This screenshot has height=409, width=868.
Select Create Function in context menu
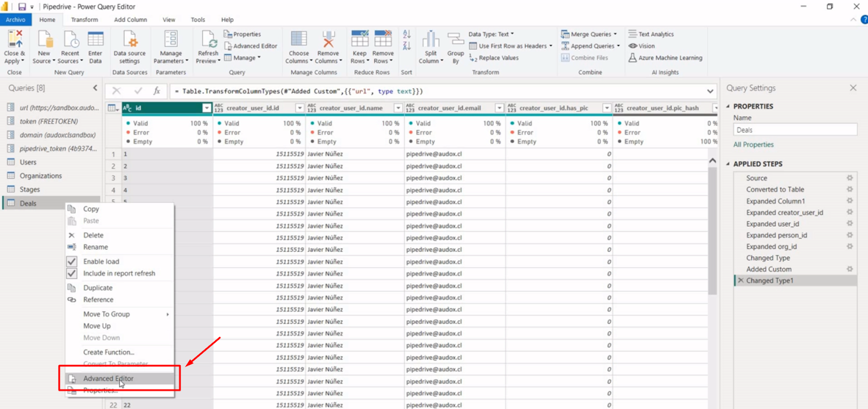pyautogui.click(x=120, y=352)
